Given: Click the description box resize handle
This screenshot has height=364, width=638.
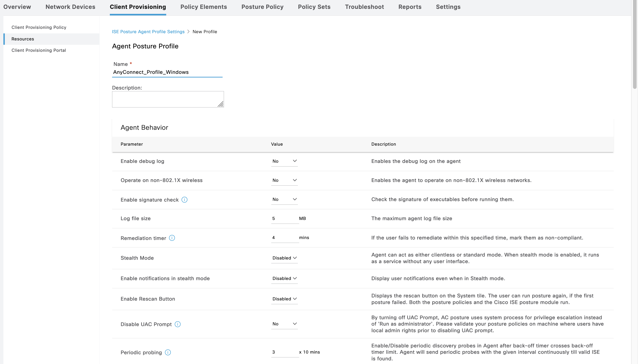Looking at the screenshot, I should (x=221, y=104).
